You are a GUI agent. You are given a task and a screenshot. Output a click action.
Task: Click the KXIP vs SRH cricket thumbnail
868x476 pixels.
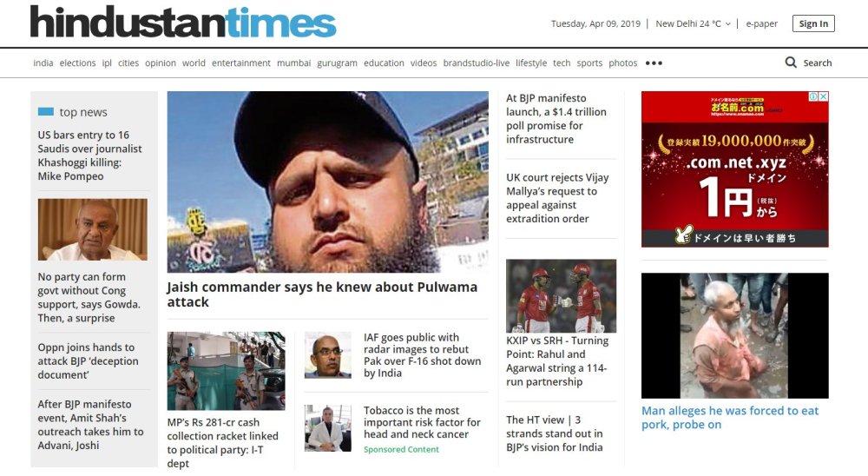pyautogui.click(x=561, y=295)
